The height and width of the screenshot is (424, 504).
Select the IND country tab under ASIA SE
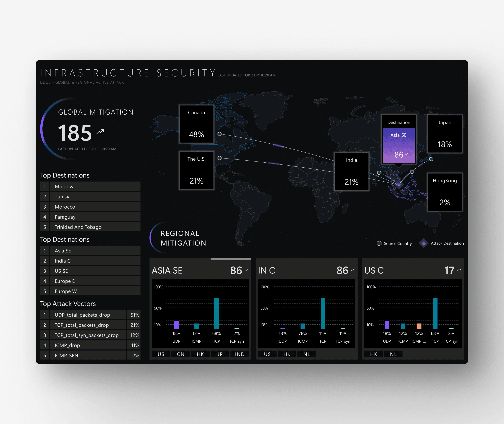240,354
